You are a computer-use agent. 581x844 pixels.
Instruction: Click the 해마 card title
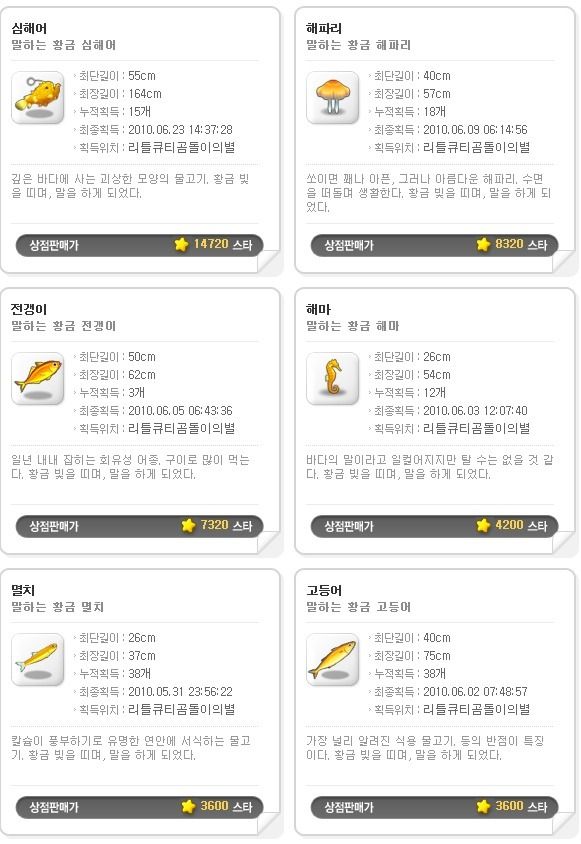(318, 310)
